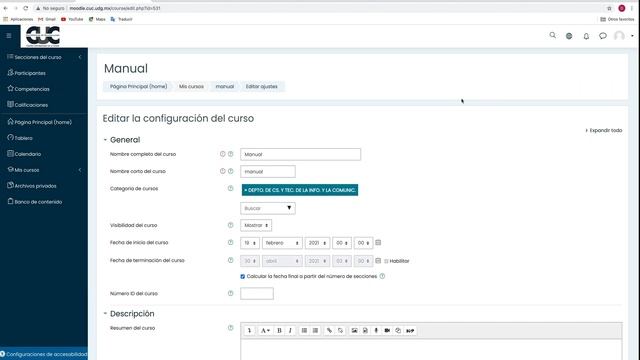Open the Visibilidad Mostrar dropdown
The image size is (640, 360).
[x=256, y=225]
